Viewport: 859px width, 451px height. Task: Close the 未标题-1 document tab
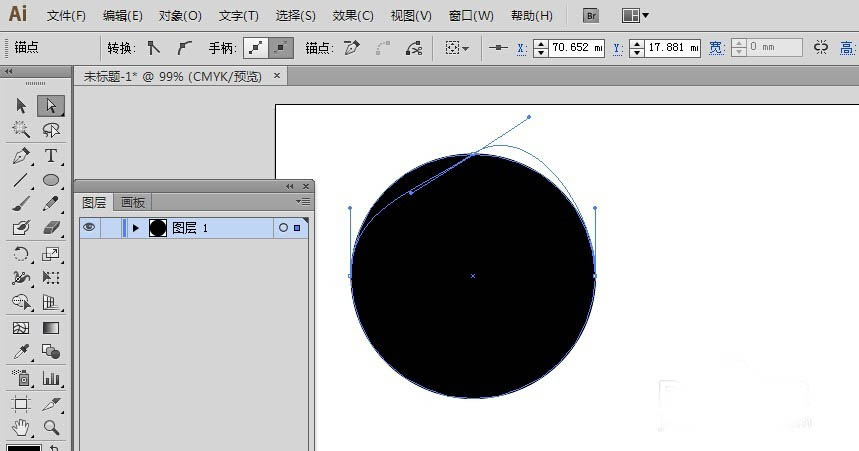pos(277,76)
